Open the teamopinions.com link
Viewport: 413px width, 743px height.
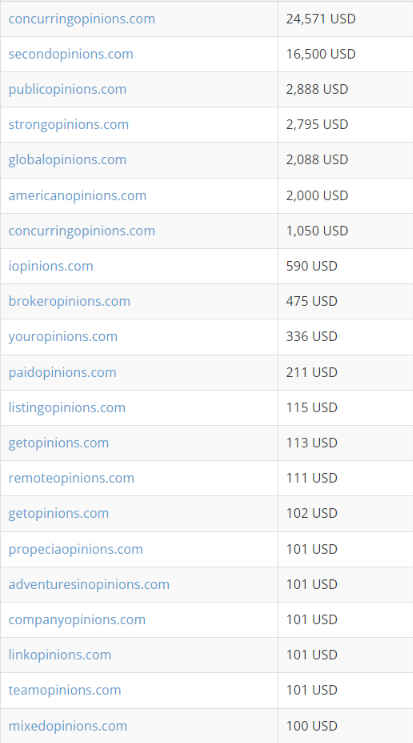[x=64, y=690]
